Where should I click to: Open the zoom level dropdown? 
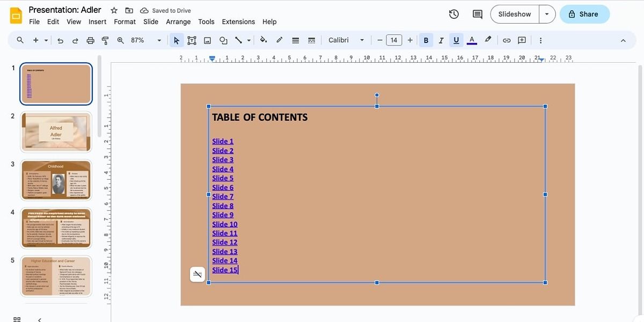pyautogui.click(x=159, y=40)
